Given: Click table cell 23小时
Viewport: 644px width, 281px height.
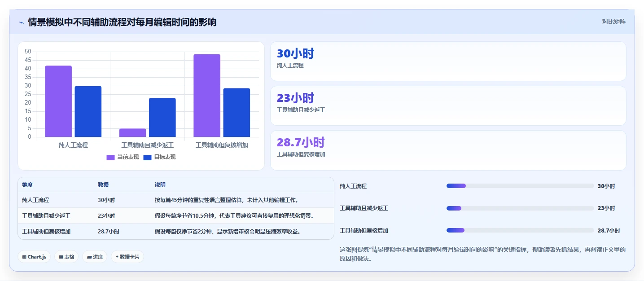Looking at the screenshot, I should tap(106, 216).
